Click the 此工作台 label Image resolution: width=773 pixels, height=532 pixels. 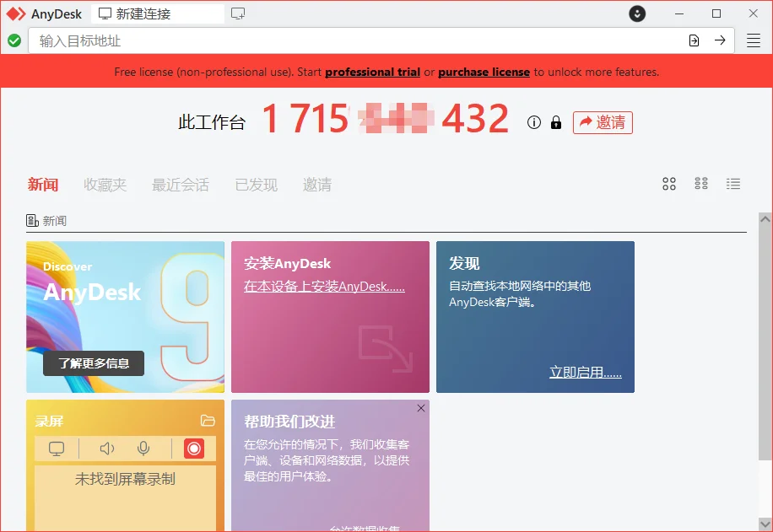pyautogui.click(x=212, y=122)
